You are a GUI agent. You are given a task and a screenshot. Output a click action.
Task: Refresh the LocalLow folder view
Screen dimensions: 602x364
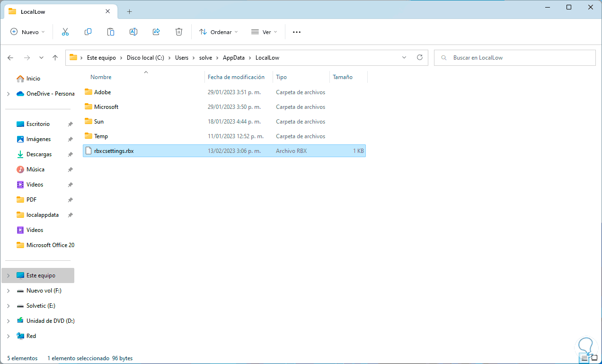[x=419, y=57]
